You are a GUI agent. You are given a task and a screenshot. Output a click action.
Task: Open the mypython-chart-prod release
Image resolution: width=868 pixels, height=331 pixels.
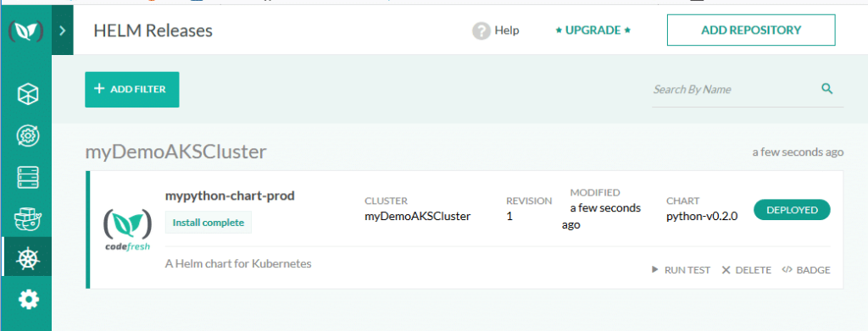pyautogui.click(x=230, y=196)
